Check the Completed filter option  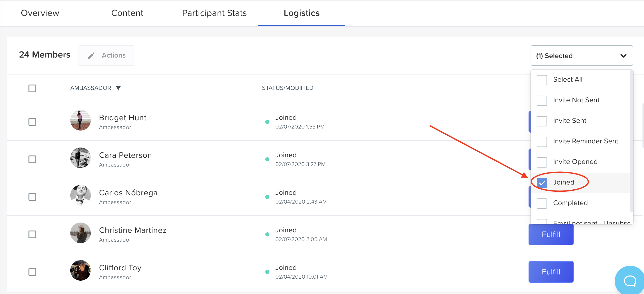(542, 203)
